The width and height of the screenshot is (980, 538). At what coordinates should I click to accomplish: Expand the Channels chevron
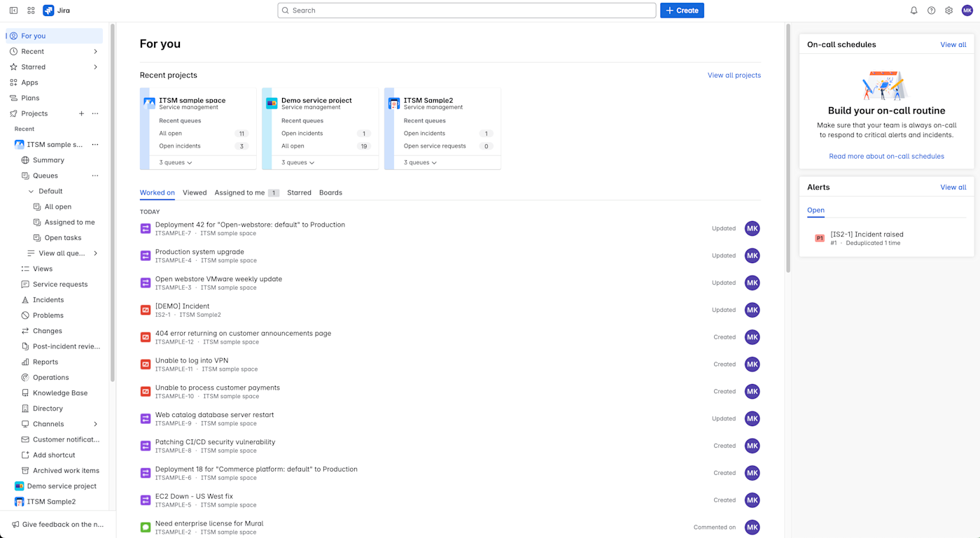(95, 424)
